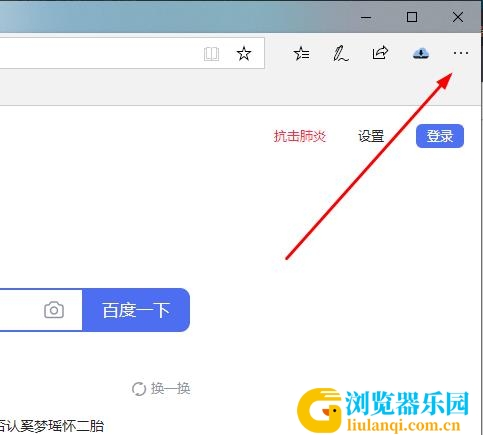Select the add notes pen icon
This screenshot has height=435, width=483.
341,54
